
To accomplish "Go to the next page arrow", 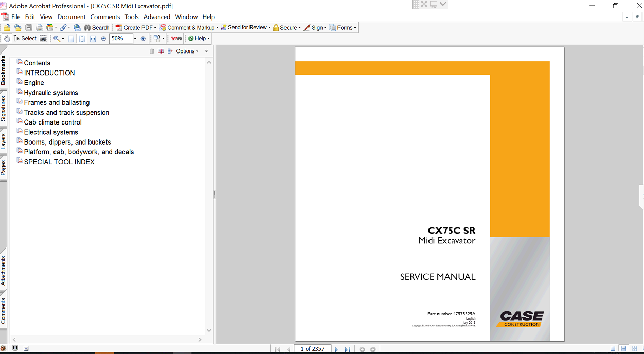I will [337, 349].
